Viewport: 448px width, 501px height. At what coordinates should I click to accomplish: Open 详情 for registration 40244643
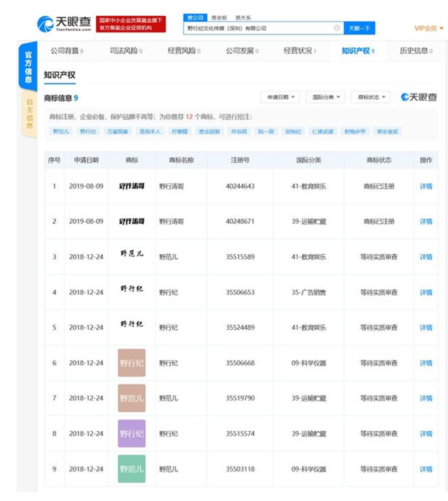tap(426, 186)
